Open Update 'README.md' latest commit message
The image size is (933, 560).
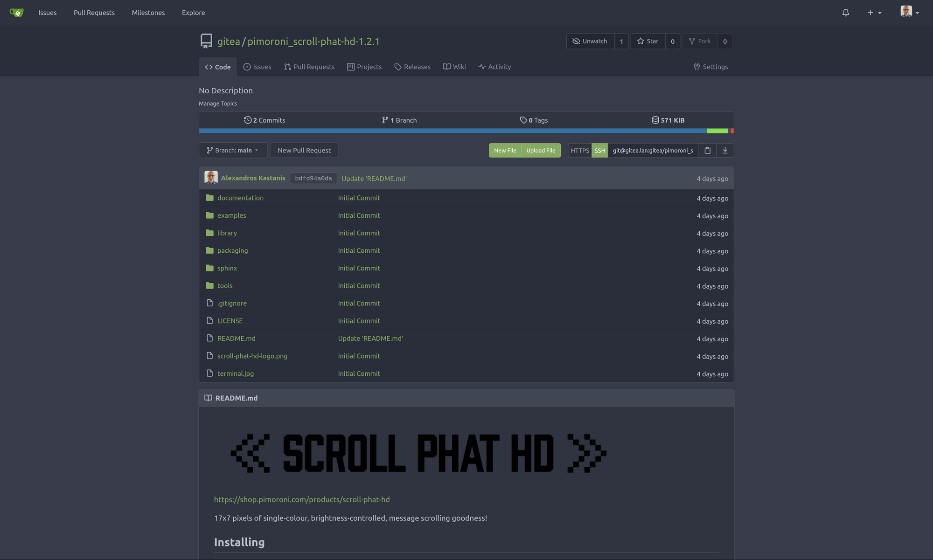pos(374,179)
